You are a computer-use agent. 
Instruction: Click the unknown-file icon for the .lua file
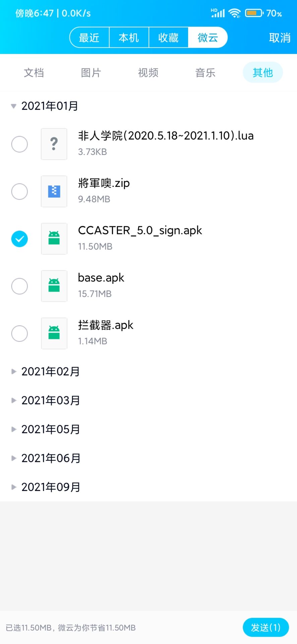pyautogui.click(x=54, y=144)
